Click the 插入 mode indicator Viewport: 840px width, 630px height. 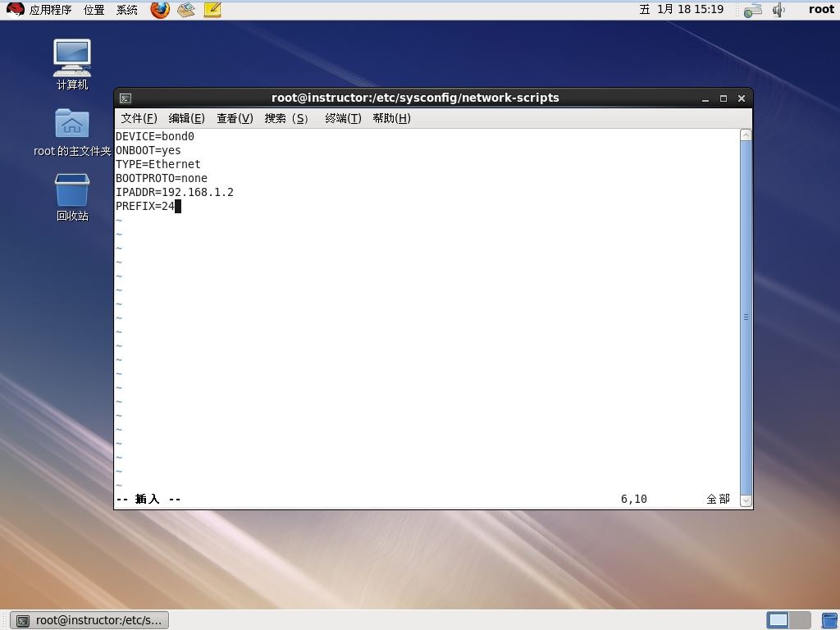pyautogui.click(x=148, y=500)
